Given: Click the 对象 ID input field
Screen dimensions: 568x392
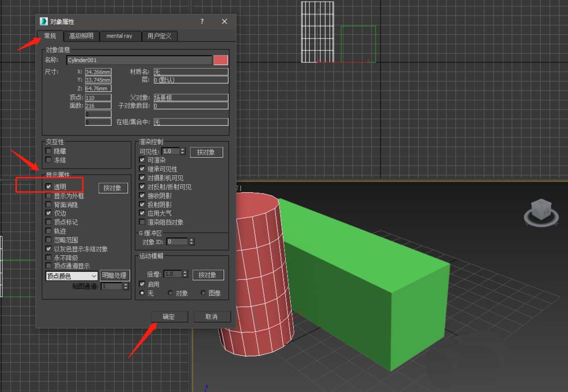Looking at the screenshot, I should [x=177, y=242].
